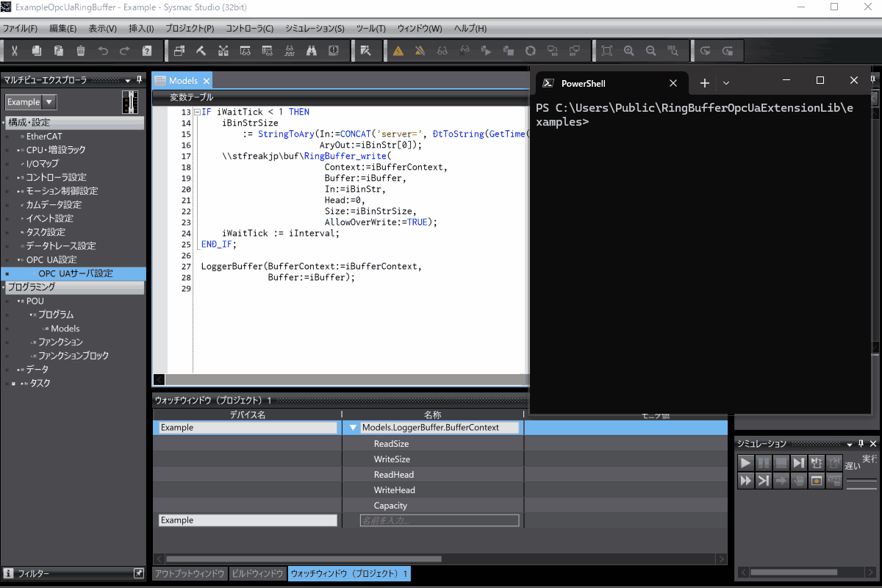Viewport: 882px width, 588px height.
Task: Click the 変数テーブル bar above the code
Action: pos(340,97)
